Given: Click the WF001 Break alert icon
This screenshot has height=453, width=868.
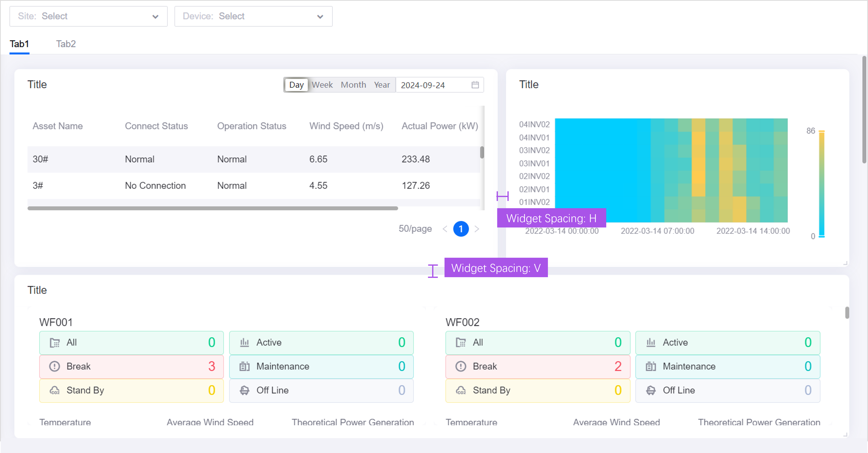Looking at the screenshot, I should click(55, 366).
